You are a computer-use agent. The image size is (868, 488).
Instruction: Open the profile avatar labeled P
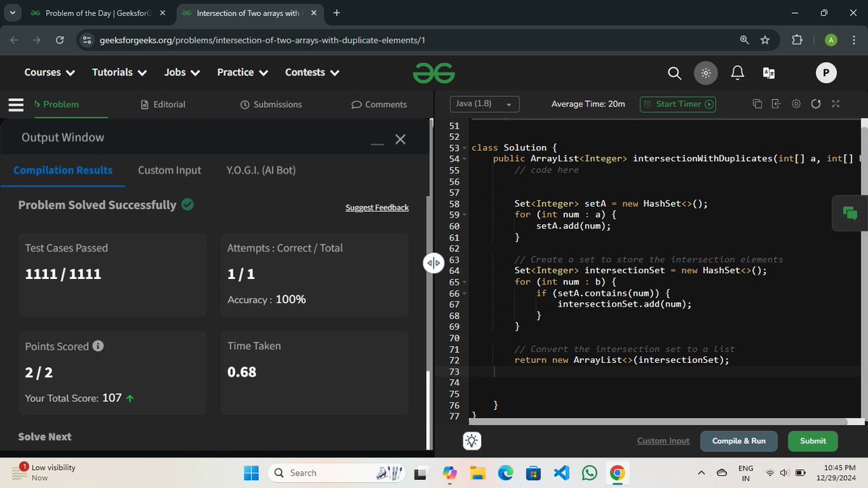(x=825, y=72)
